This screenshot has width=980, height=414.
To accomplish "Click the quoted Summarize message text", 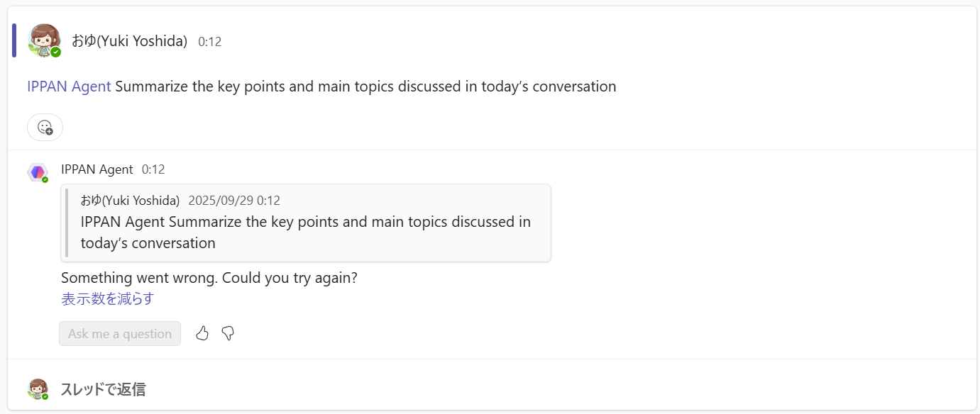I will 305,232.
